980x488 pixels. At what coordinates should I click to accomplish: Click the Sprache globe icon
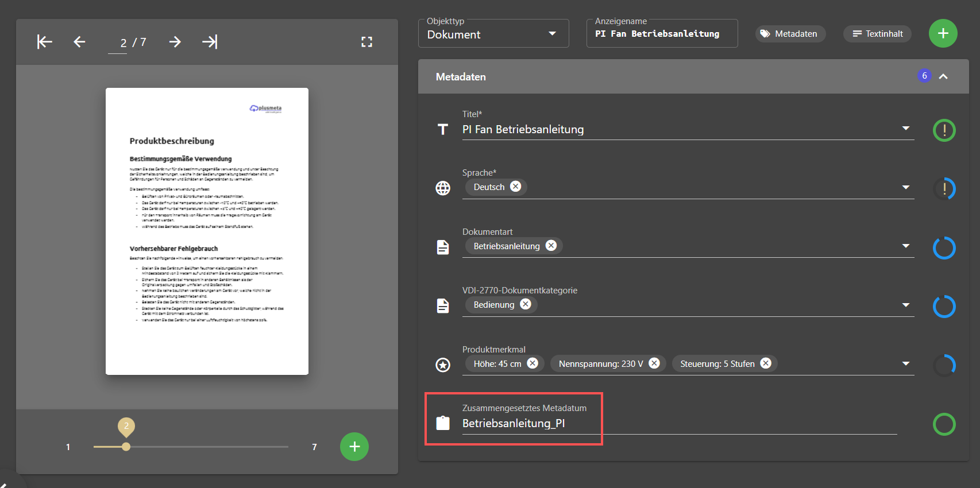point(443,188)
